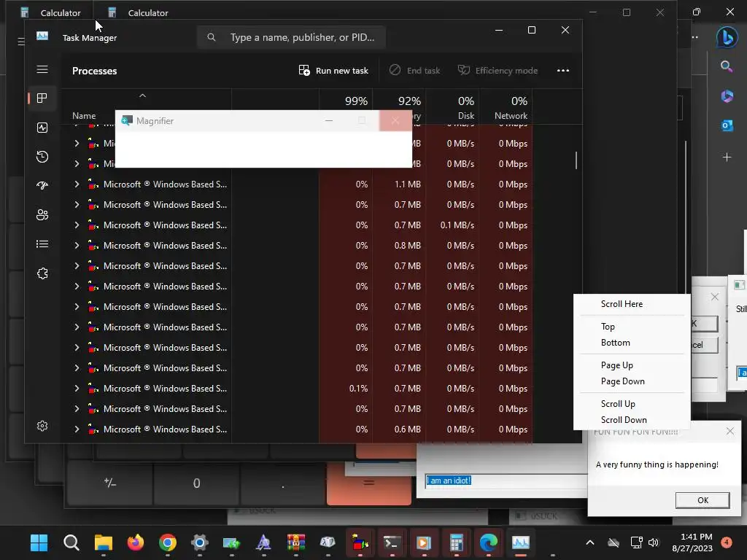Click the Calculator equals key

pos(368,483)
